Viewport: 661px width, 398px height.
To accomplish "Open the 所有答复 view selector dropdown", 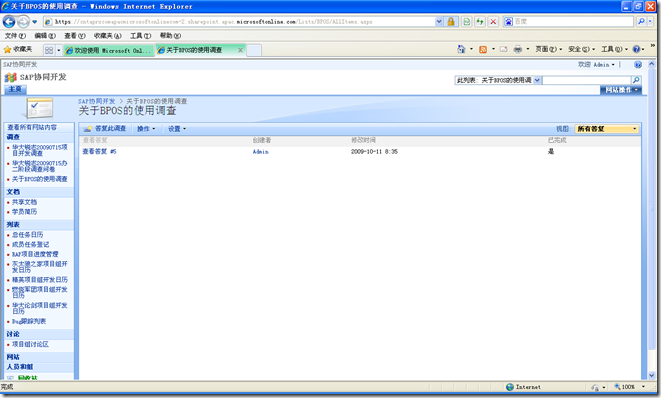I will click(x=607, y=129).
